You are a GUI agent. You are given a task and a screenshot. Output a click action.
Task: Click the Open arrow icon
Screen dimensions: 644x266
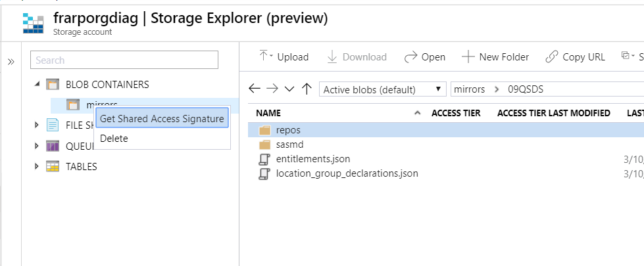pyautogui.click(x=411, y=57)
